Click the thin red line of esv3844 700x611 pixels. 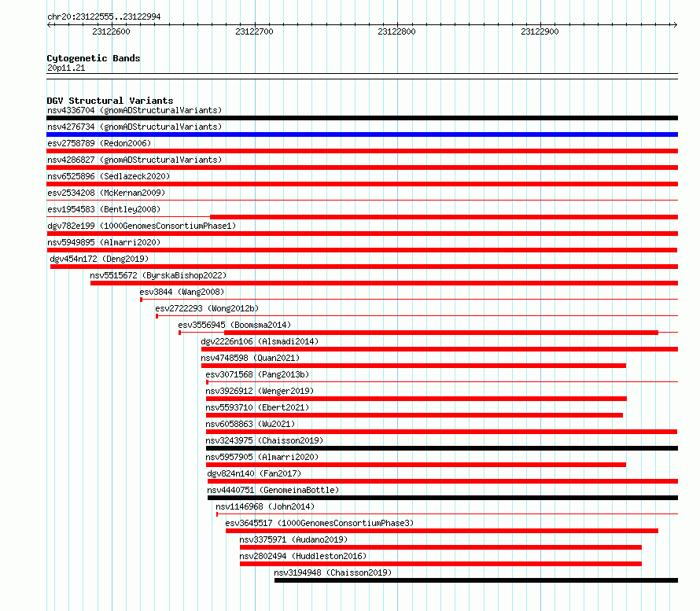tap(410, 300)
